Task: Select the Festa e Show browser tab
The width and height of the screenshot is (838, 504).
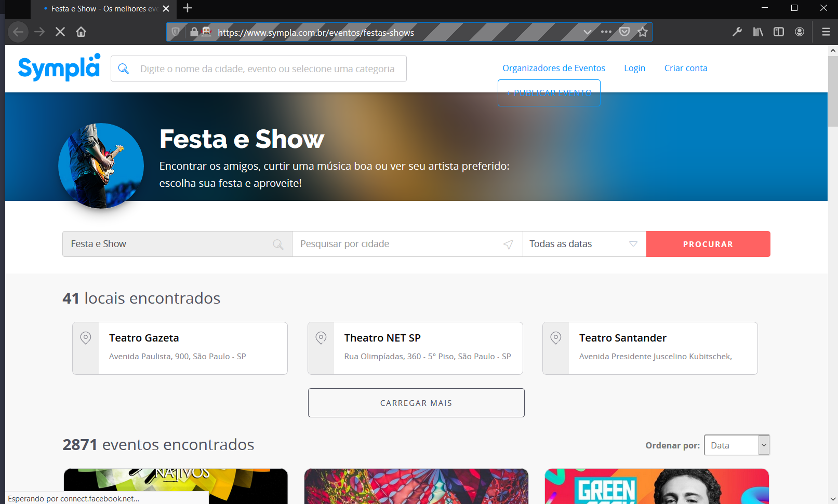Action: point(104,9)
